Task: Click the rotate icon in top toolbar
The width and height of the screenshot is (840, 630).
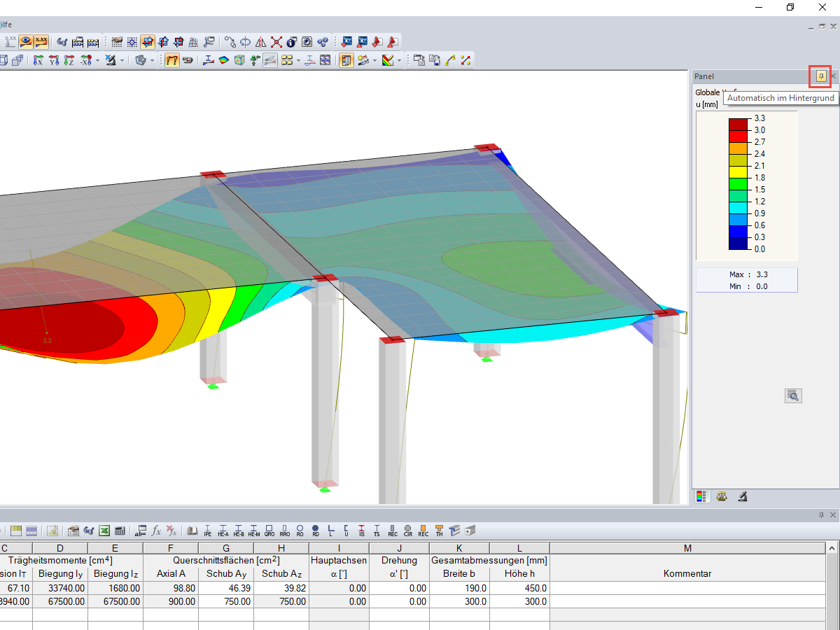Action: point(245,41)
